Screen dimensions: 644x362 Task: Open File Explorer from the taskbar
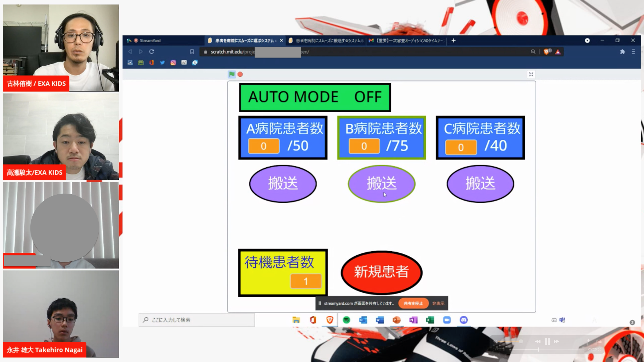296,320
